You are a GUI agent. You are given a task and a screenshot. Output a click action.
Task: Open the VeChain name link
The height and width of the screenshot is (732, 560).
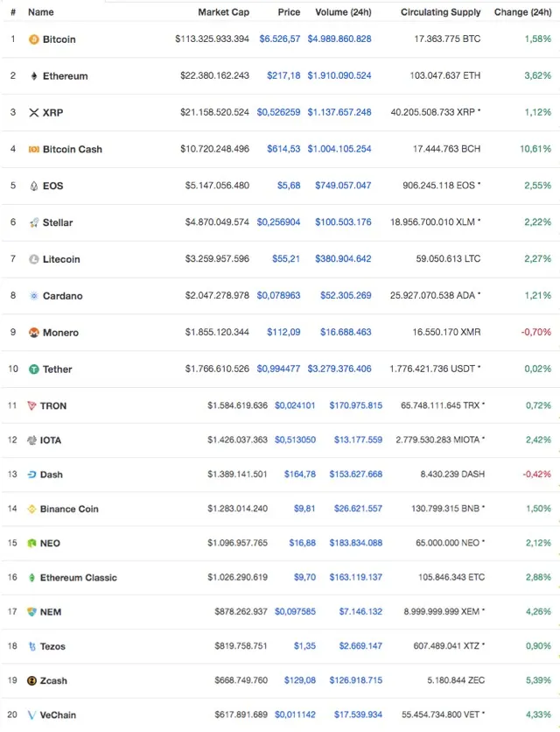pos(58,714)
